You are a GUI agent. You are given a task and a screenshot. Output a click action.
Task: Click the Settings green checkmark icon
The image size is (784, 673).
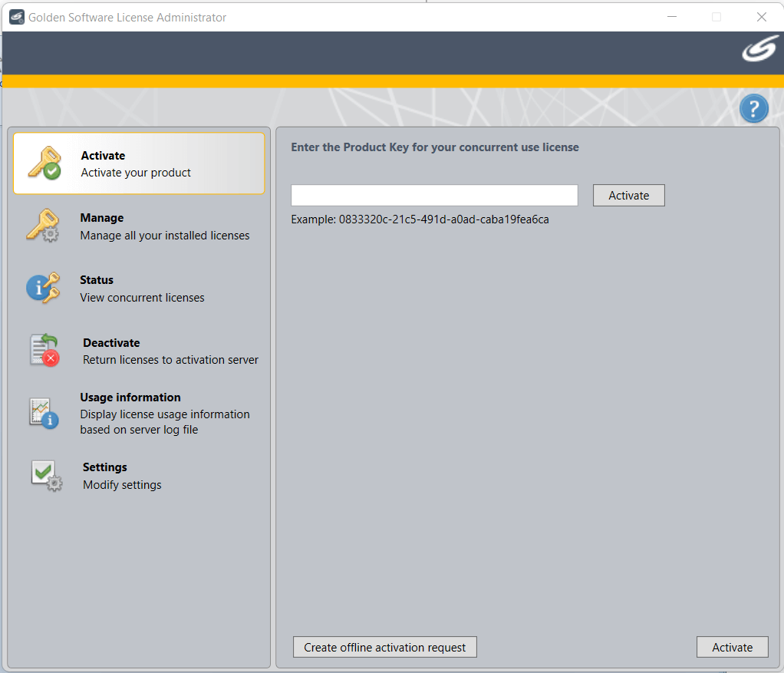[x=45, y=475]
